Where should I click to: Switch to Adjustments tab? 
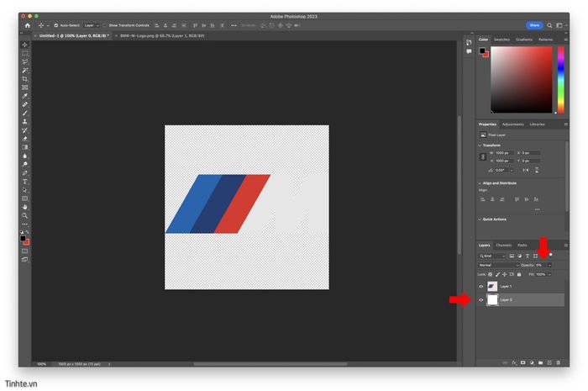[512, 124]
